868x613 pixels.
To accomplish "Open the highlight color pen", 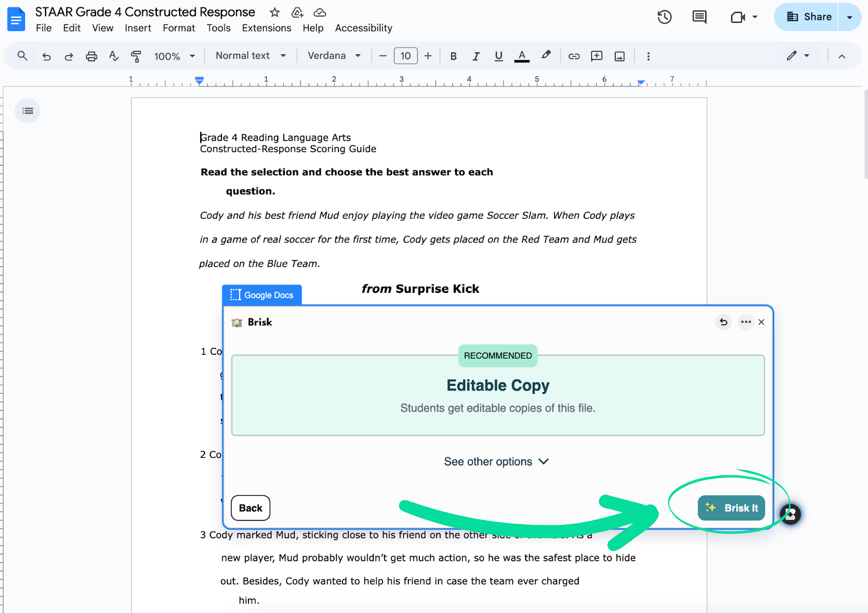I will coord(546,55).
